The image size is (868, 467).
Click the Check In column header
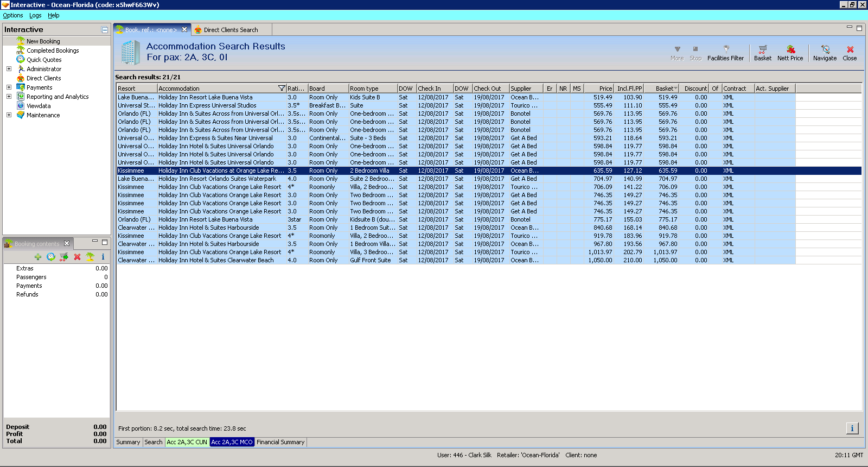click(x=435, y=89)
